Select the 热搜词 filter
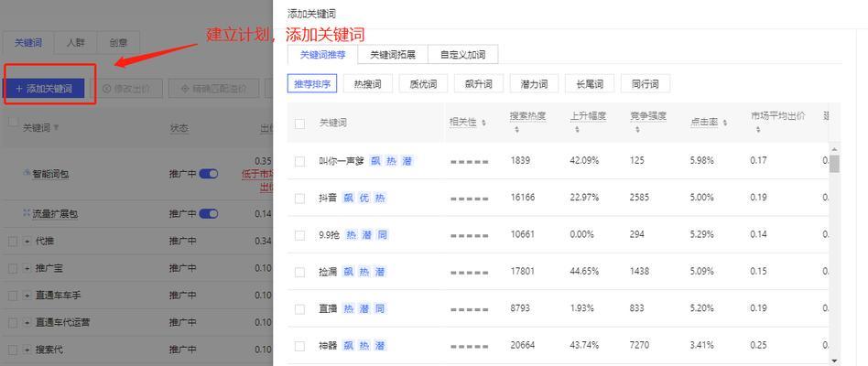Image resolution: width=868 pixels, height=366 pixels. (x=367, y=84)
